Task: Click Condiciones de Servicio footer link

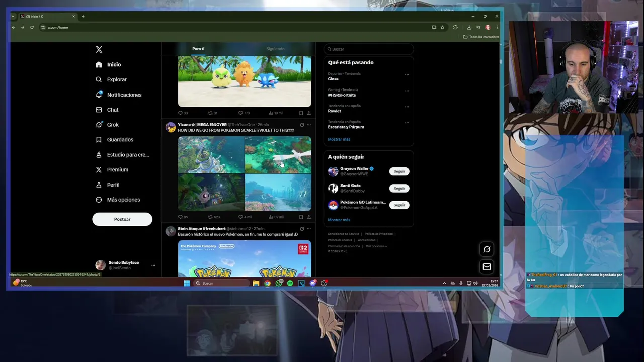Action: tap(343, 234)
